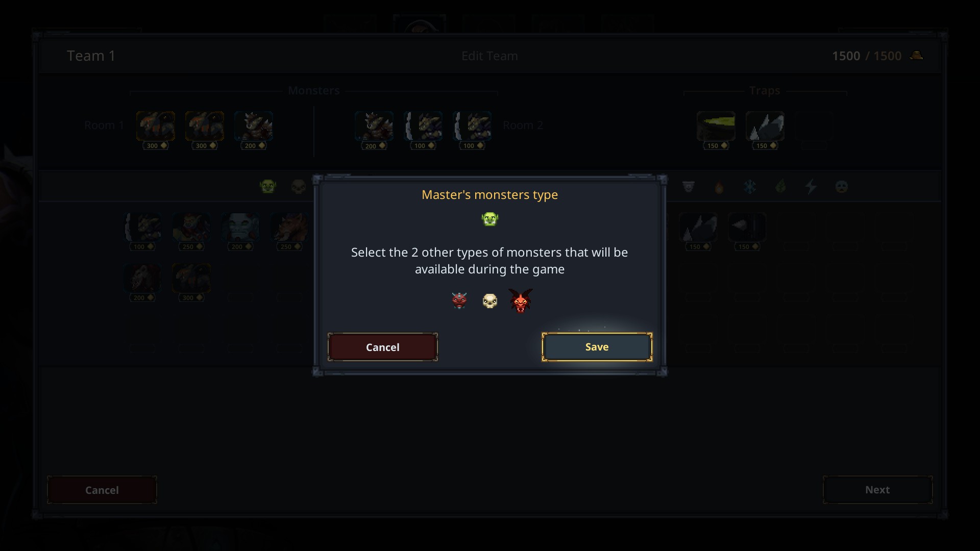Click the background Next button

(x=877, y=490)
